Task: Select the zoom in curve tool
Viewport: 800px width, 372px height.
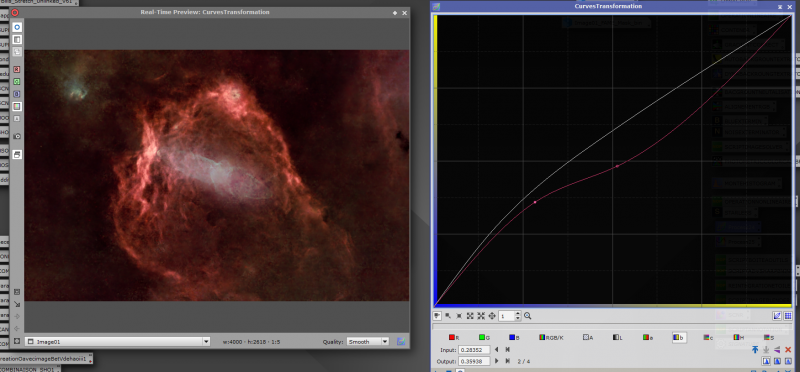Action: tap(470, 316)
